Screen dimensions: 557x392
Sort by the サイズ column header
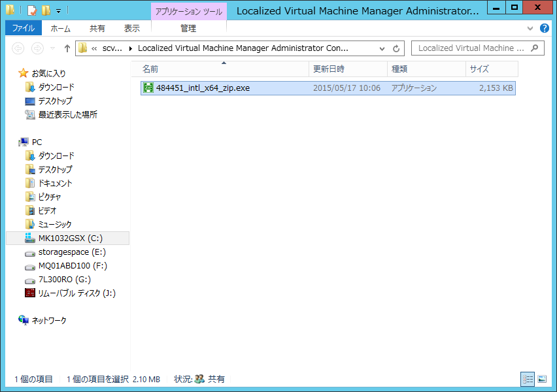click(492, 69)
